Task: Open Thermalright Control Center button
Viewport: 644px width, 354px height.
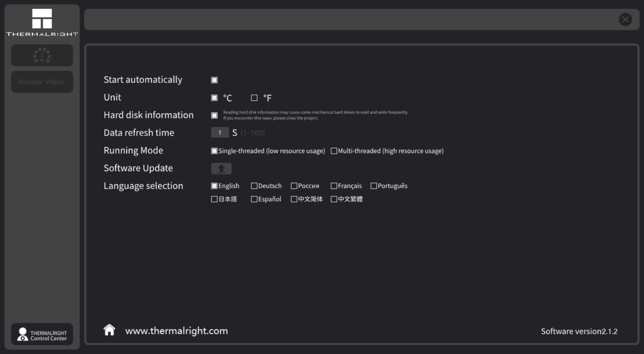Action: coord(42,334)
